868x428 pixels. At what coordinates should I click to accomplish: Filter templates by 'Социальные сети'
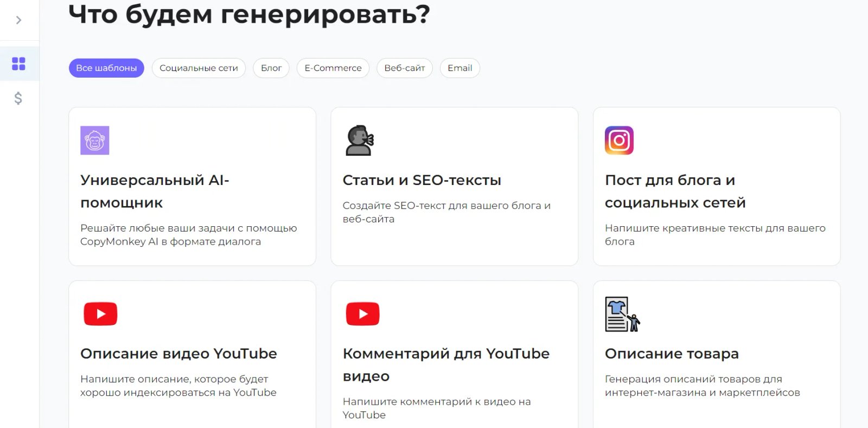click(x=199, y=68)
